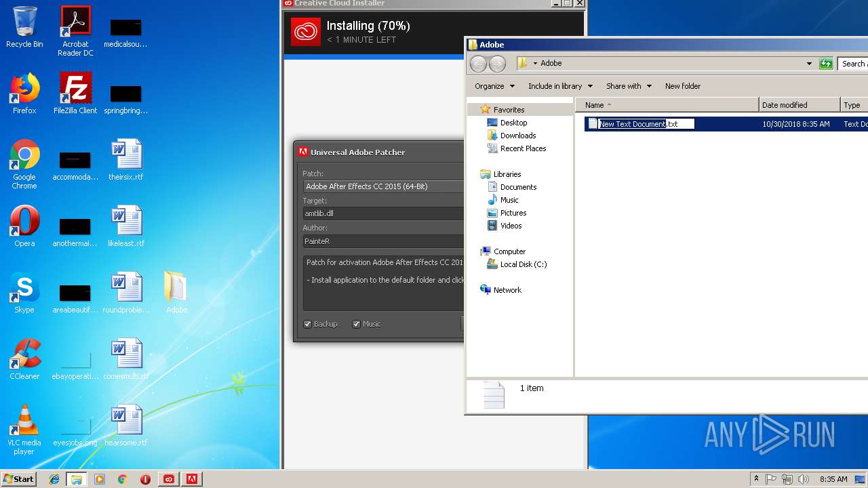The height and width of the screenshot is (488, 868).
Task: Click Adobe Patcher taskbar icon
Action: pyautogui.click(x=192, y=479)
